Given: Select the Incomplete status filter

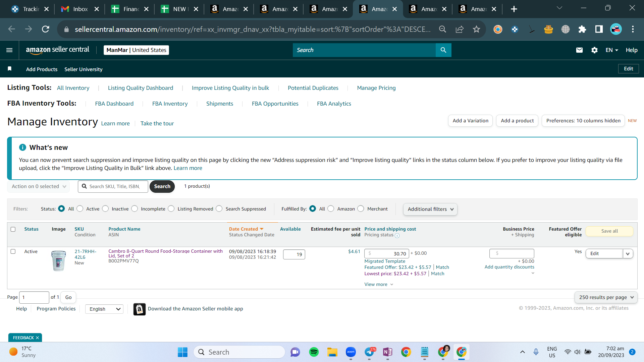Looking at the screenshot, I should pyautogui.click(x=135, y=208).
